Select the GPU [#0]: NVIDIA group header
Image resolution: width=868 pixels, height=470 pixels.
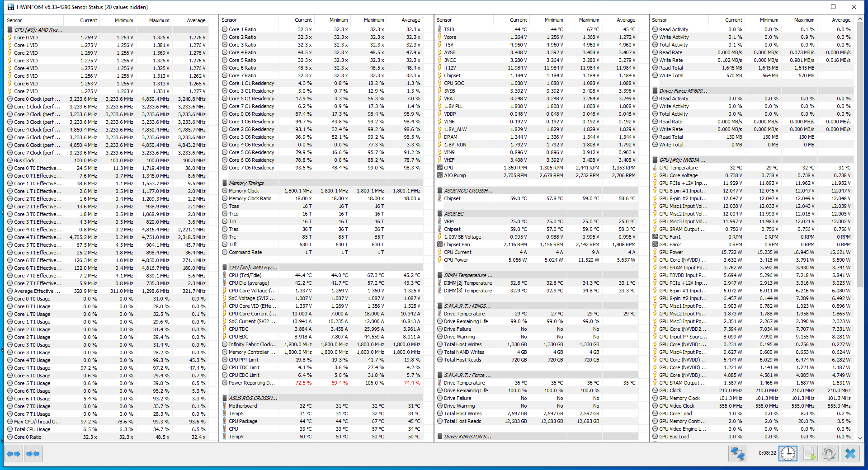[x=752, y=160]
